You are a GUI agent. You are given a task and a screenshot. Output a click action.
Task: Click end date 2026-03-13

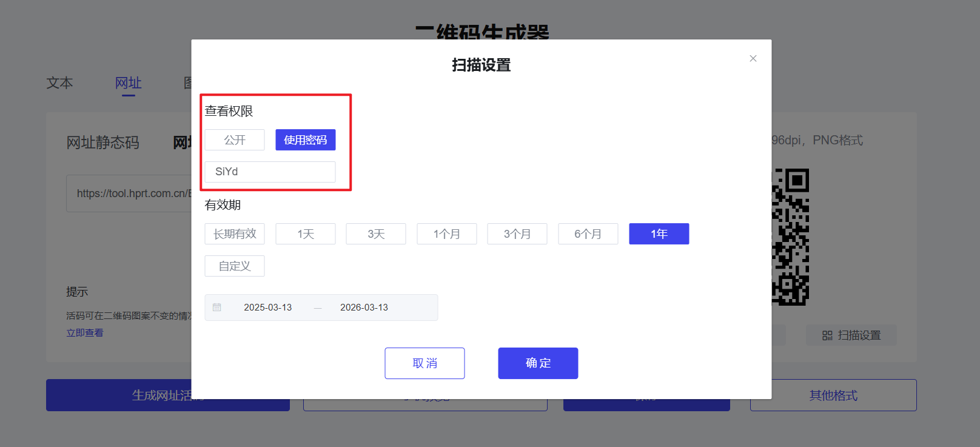tap(364, 308)
